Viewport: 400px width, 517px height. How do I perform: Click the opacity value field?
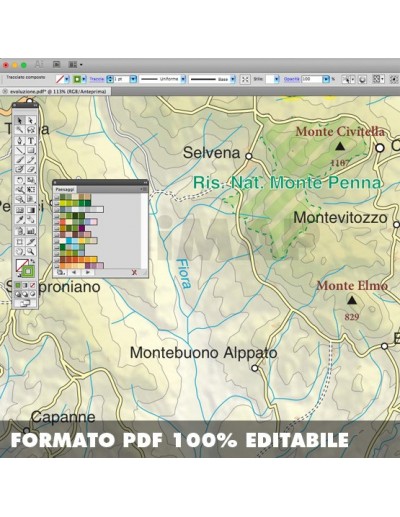[x=312, y=79]
